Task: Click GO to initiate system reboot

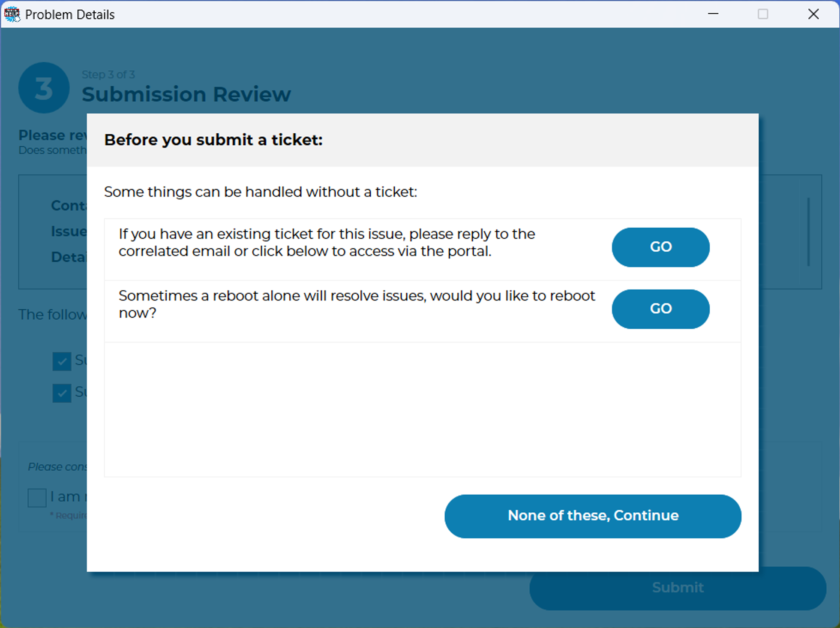Action: pyautogui.click(x=659, y=308)
